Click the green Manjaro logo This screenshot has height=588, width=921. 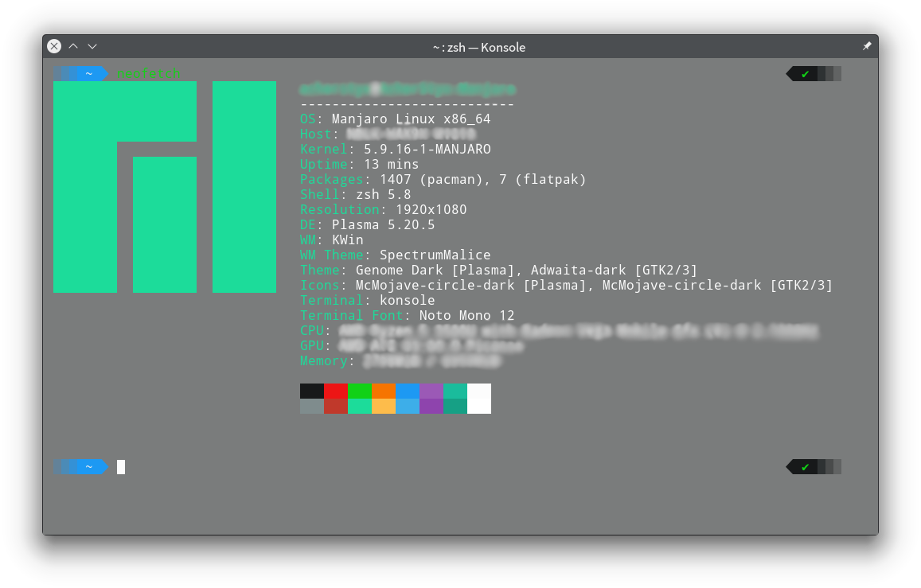pyautogui.click(x=165, y=187)
